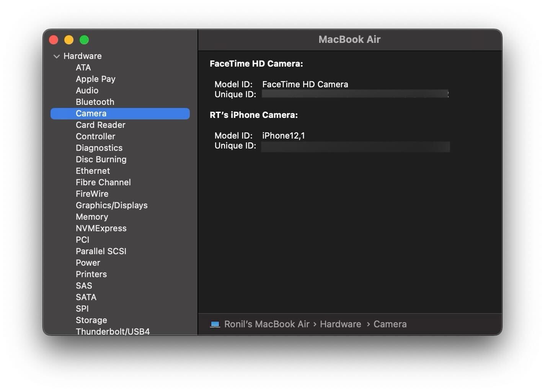545x392 pixels.
Task: Select Graphics/Displays in the sidebar
Action: coord(111,205)
